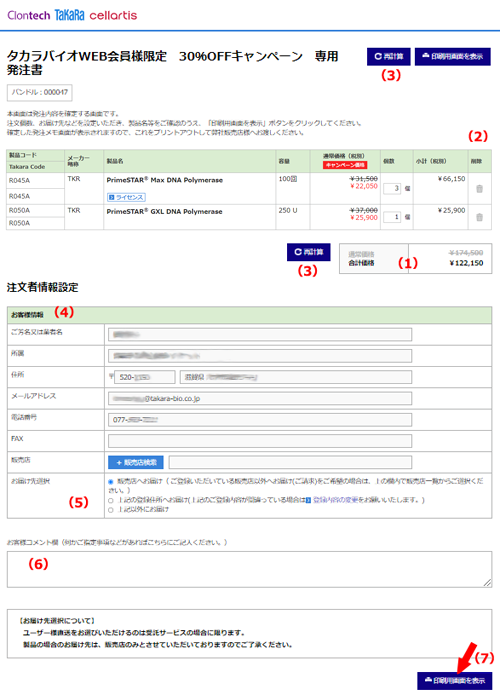The image size is (500, 700).
Task: Show print screen using bottom button
Action: [454, 681]
